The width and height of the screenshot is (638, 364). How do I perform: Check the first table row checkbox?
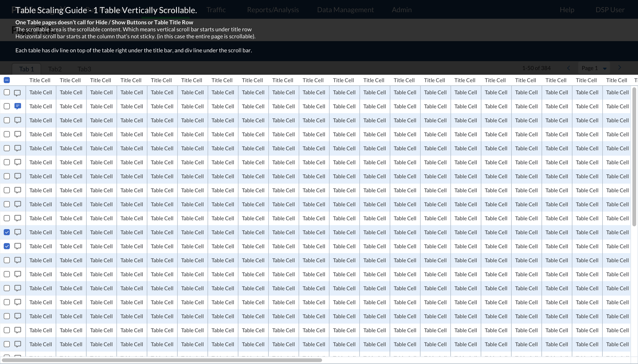[7, 92]
